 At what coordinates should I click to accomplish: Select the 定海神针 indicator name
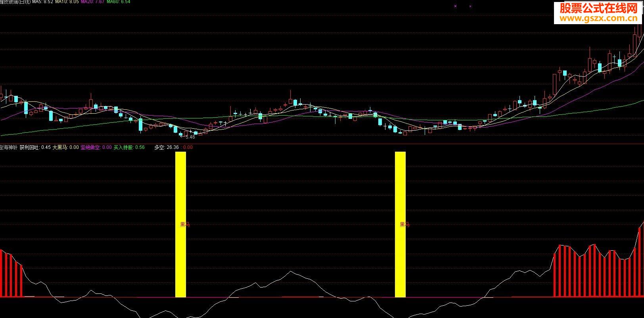(x=8, y=147)
